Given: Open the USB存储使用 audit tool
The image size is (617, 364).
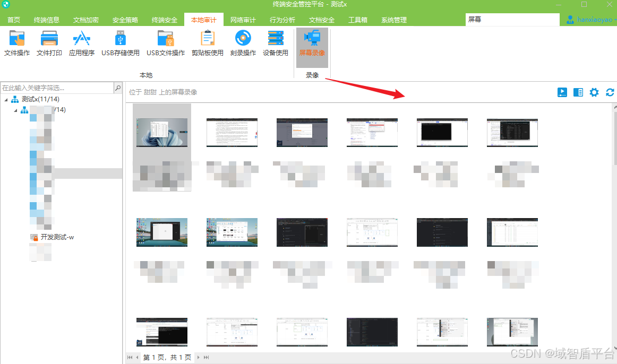Looking at the screenshot, I should pos(121,43).
